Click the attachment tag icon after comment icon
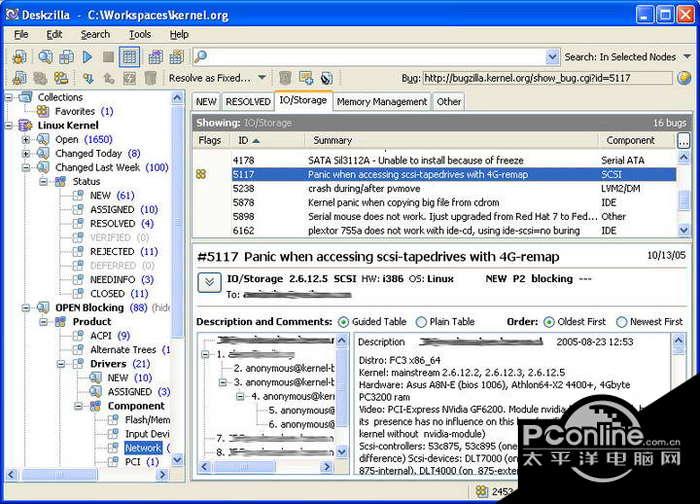The image size is (700, 504). click(327, 79)
